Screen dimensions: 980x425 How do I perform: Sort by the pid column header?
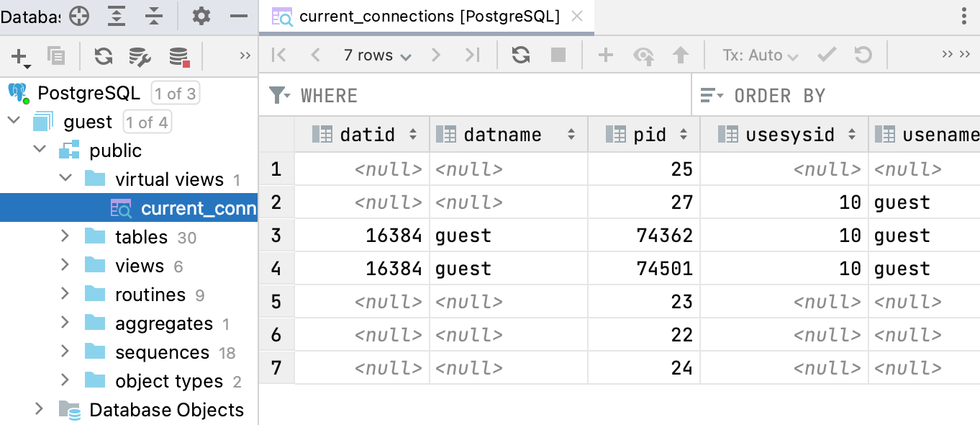649,135
